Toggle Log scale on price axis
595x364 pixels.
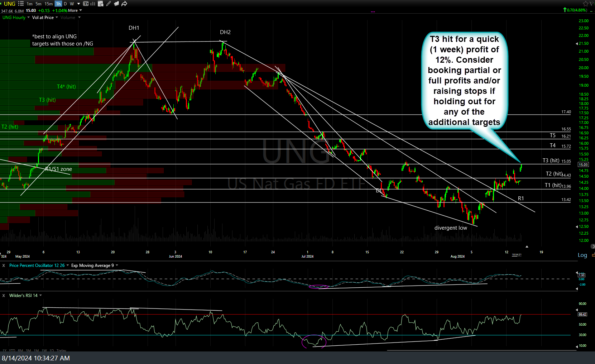click(x=582, y=255)
